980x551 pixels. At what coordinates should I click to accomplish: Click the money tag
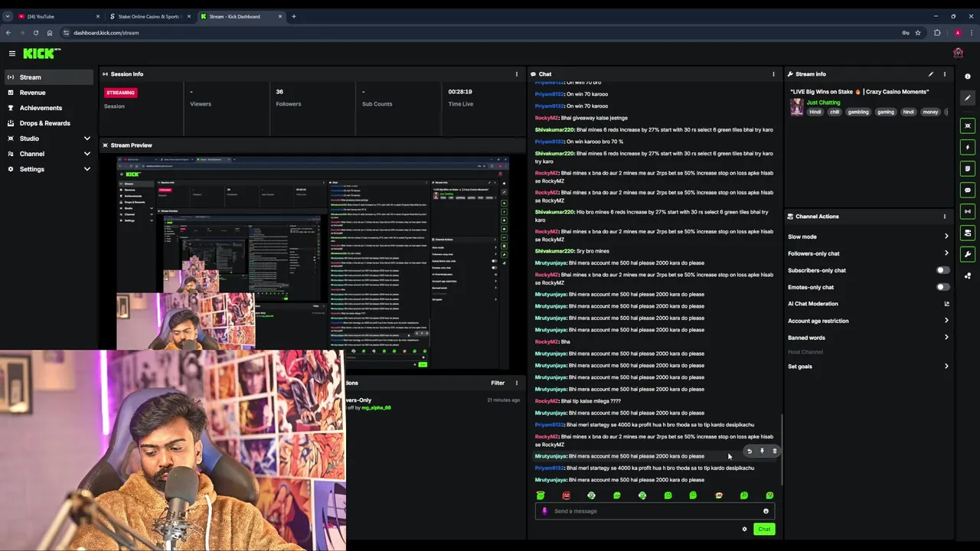930,112
